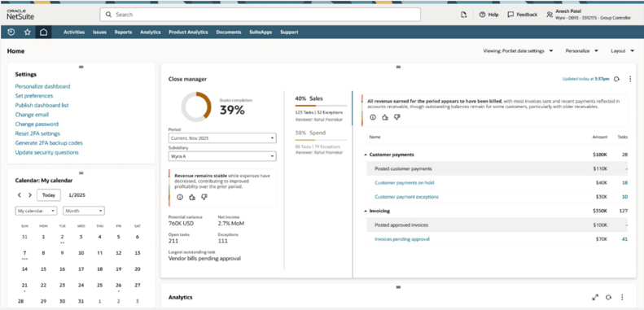Click tasks count 41 for pending invoices
The width and height of the screenshot is (644, 310).
pos(624,239)
